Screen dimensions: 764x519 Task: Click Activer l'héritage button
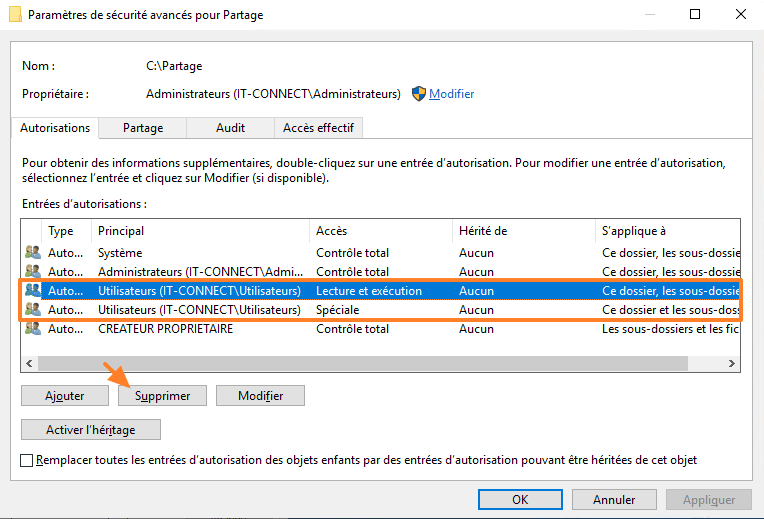[91, 429]
